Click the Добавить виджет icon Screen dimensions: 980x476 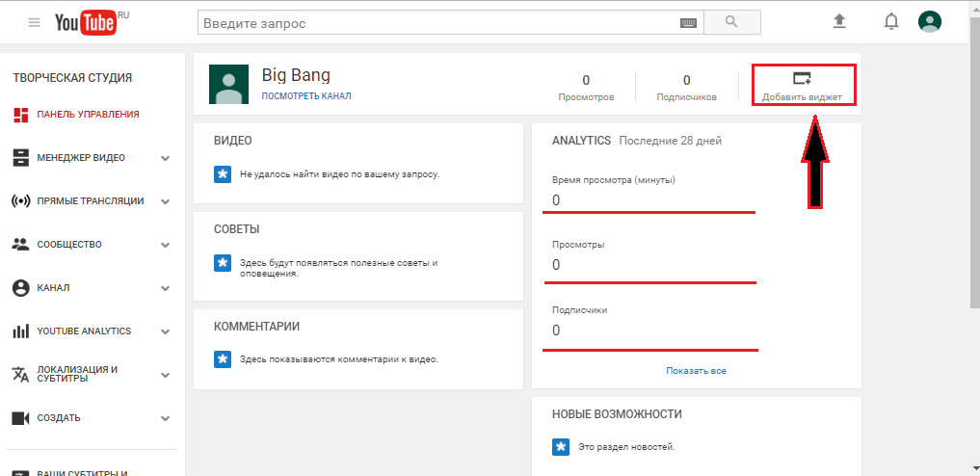pos(802,78)
